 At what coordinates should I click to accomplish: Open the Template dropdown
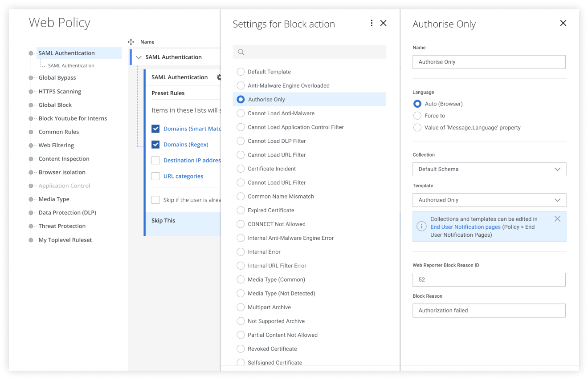click(x=489, y=200)
